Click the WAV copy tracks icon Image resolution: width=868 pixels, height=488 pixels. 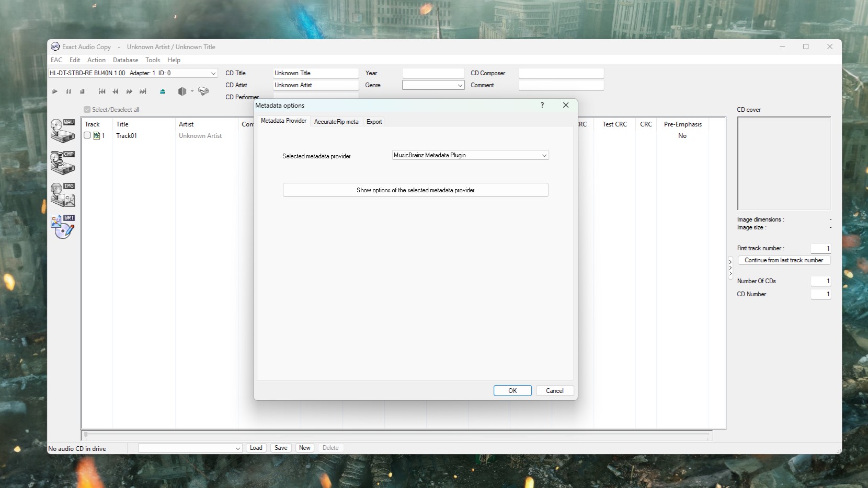click(63, 131)
